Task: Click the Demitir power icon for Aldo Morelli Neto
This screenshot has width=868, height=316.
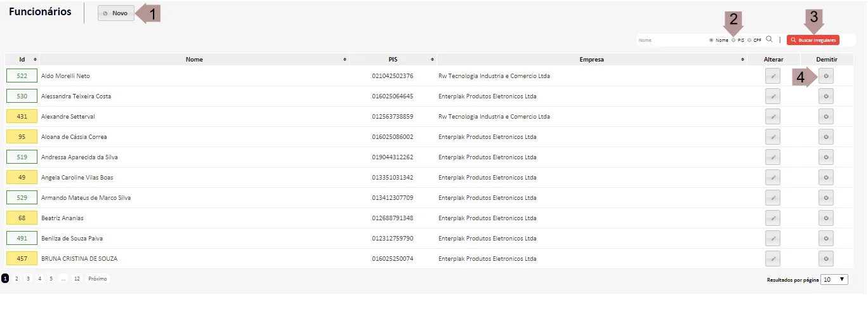Action: click(x=825, y=76)
